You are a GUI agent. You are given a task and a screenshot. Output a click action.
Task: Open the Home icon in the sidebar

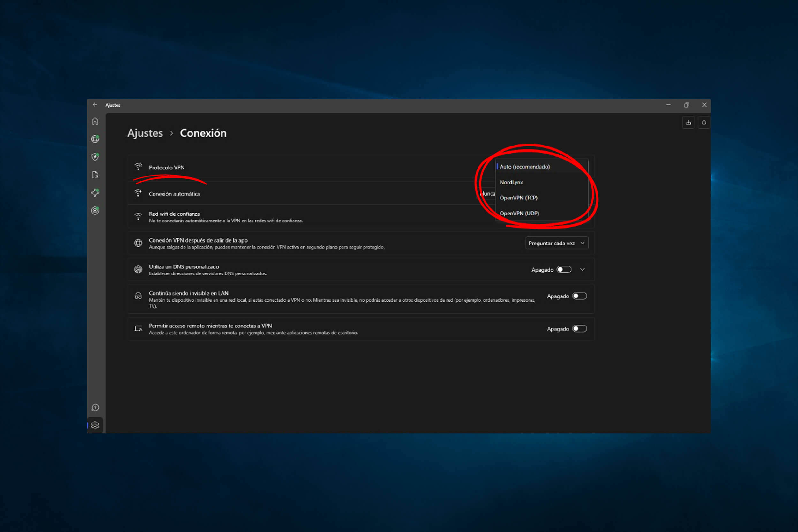[95, 121]
